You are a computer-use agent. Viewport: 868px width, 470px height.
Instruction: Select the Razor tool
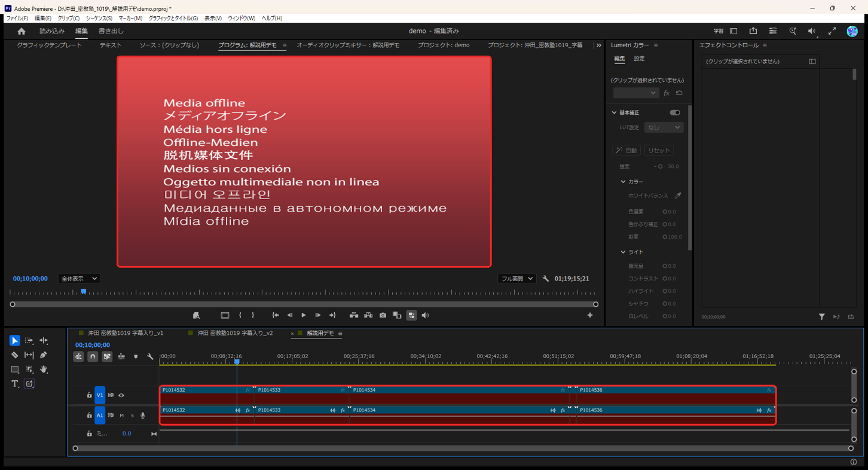14,355
